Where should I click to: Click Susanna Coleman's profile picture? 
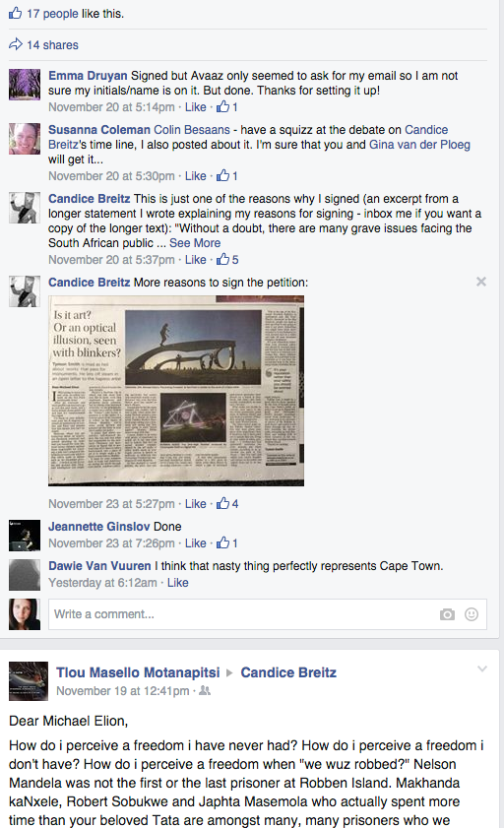pyautogui.click(x=25, y=139)
